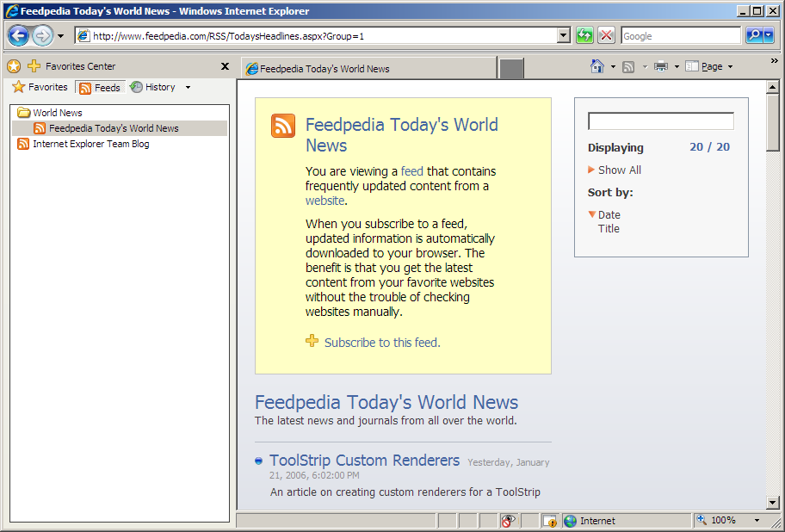Open the Print options dropdown arrow
785x532 pixels.
click(x=677, y=66)
